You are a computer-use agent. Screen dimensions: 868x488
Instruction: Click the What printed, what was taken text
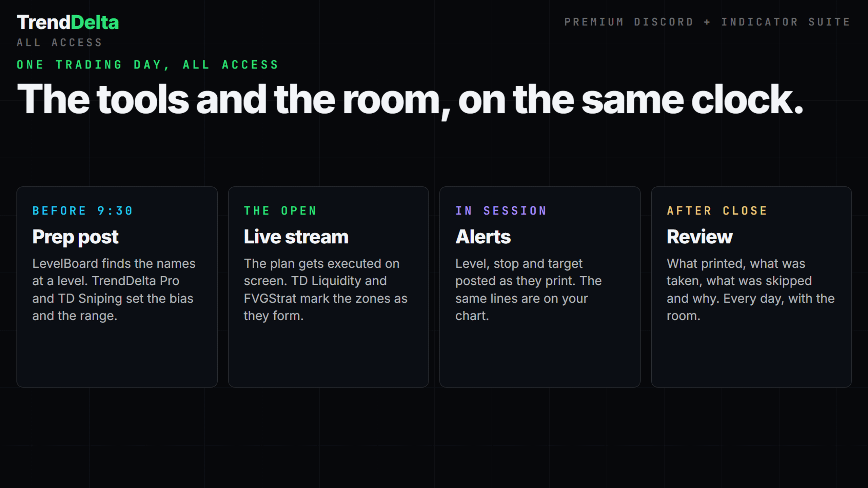click(751, 290)
